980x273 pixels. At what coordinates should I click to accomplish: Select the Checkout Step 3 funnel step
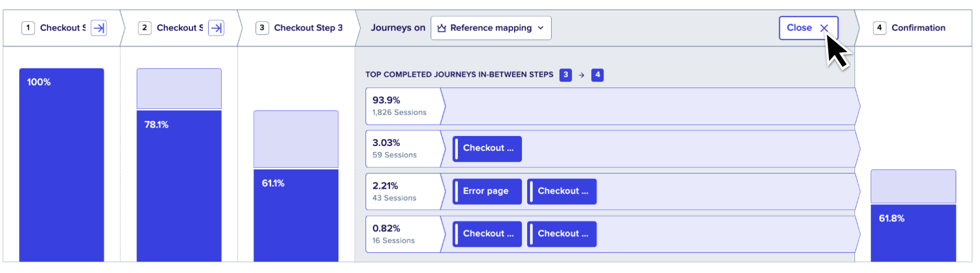[x=299, y=28]
